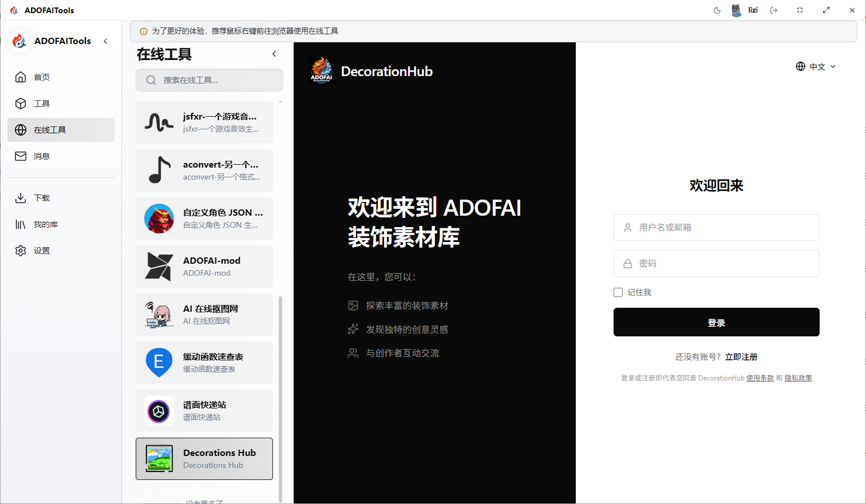Focus the 用户名或邮箱 input field
The image size is (866, 504).
coord(717,228)
